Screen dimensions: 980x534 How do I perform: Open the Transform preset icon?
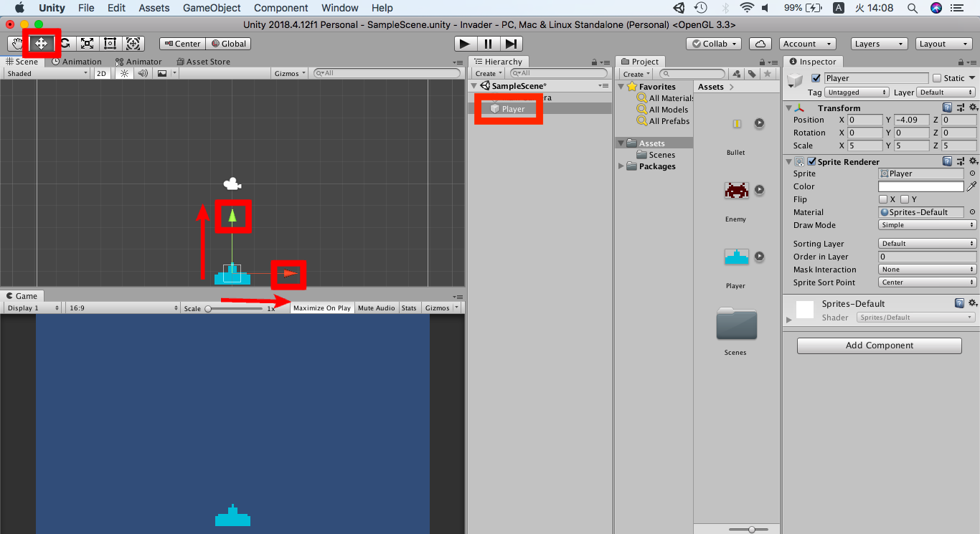point(961,108)
